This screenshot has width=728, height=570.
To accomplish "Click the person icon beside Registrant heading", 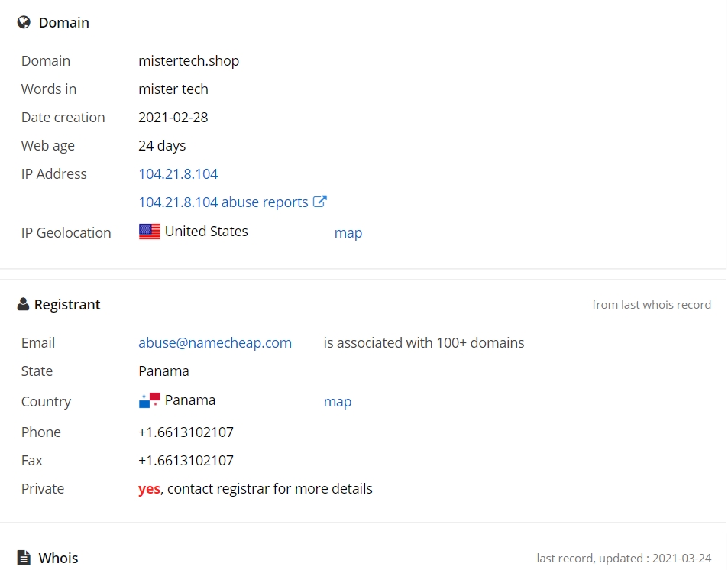I will pos(23,304).
